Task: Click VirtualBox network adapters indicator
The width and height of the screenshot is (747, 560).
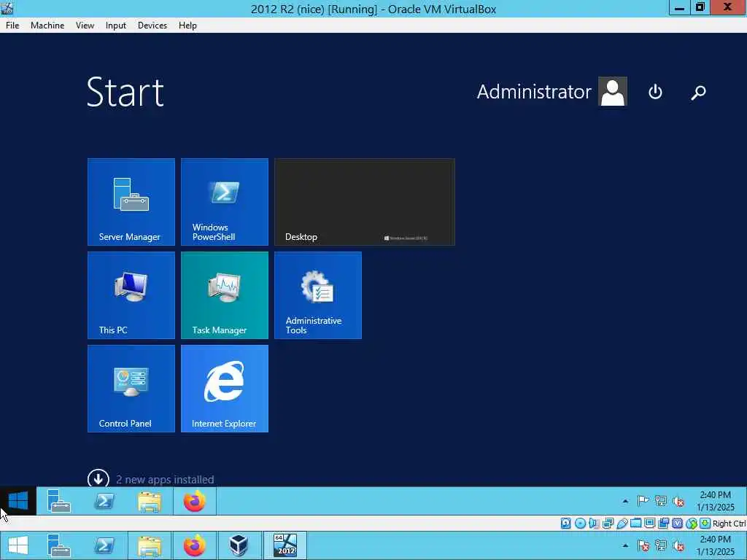Action: click(608, 524)
